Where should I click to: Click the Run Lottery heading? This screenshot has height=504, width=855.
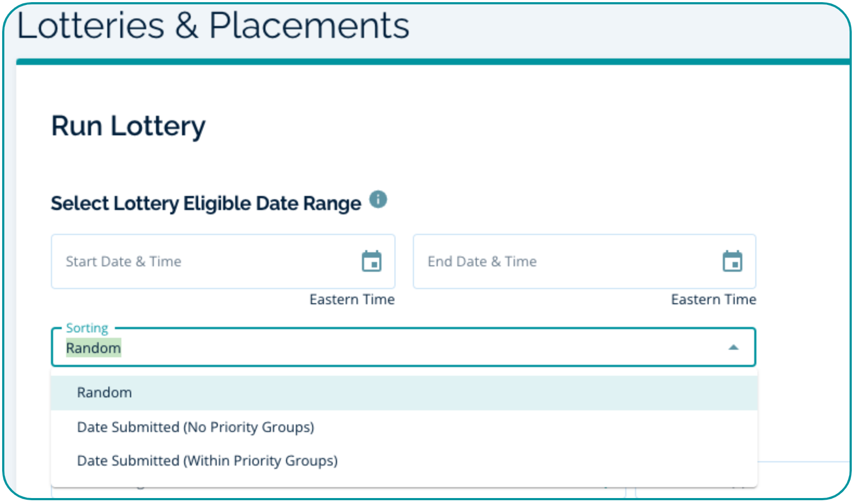pyautogui.click(x=128, y=126)
